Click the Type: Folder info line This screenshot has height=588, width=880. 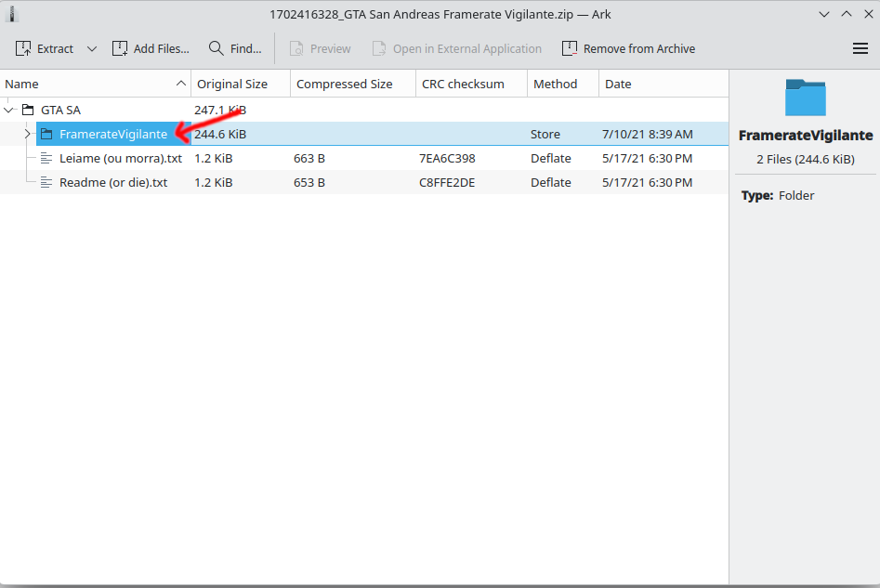pyautogui.click(x=777, y=195)
